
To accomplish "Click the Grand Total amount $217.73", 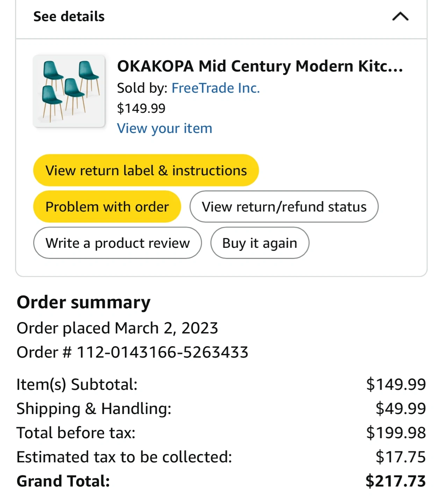I will pyautogui.click(x=395, y=481).
